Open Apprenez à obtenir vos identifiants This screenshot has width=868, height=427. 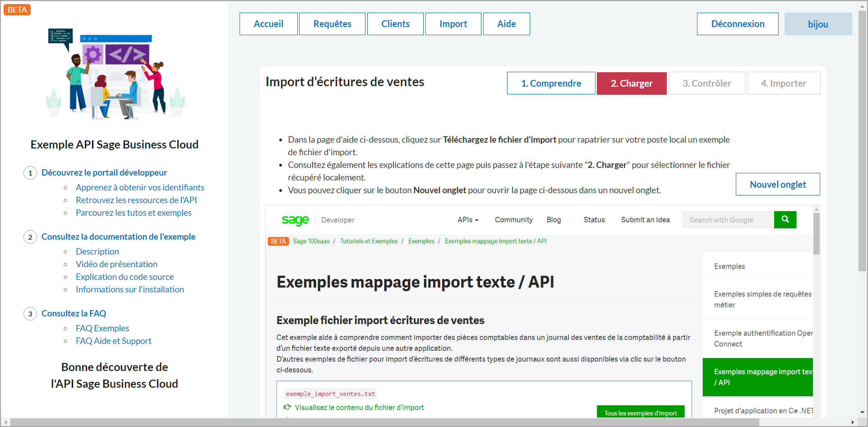point(140,187)
